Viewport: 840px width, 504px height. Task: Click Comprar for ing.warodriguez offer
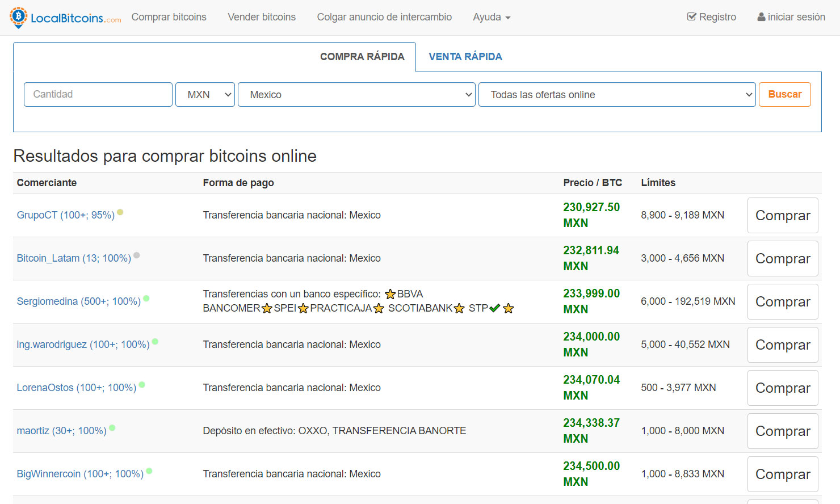pos(783,345)
